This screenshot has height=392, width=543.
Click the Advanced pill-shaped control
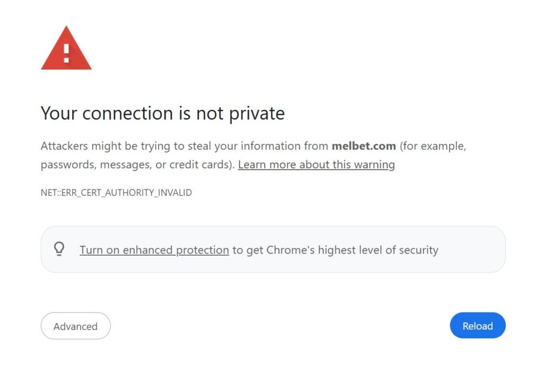tap(75, 326)
